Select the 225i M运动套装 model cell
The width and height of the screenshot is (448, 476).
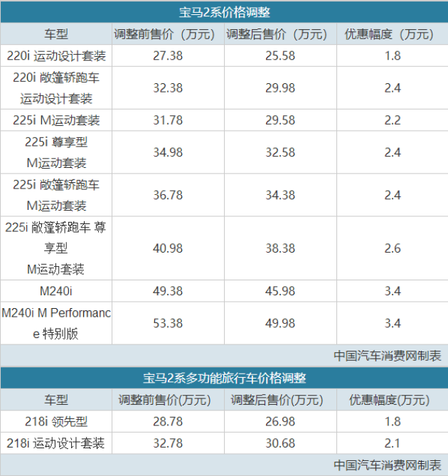click(56, 120)
